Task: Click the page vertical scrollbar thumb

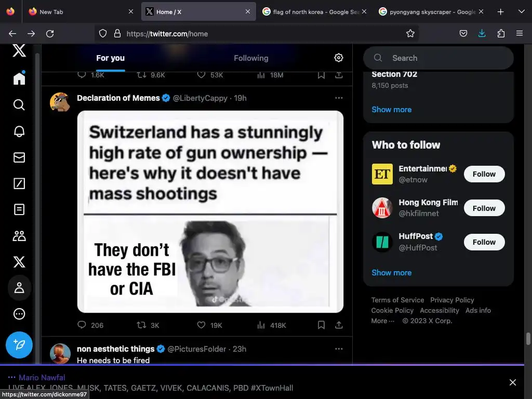Action: pyautogui.click(x=528, y=339)
